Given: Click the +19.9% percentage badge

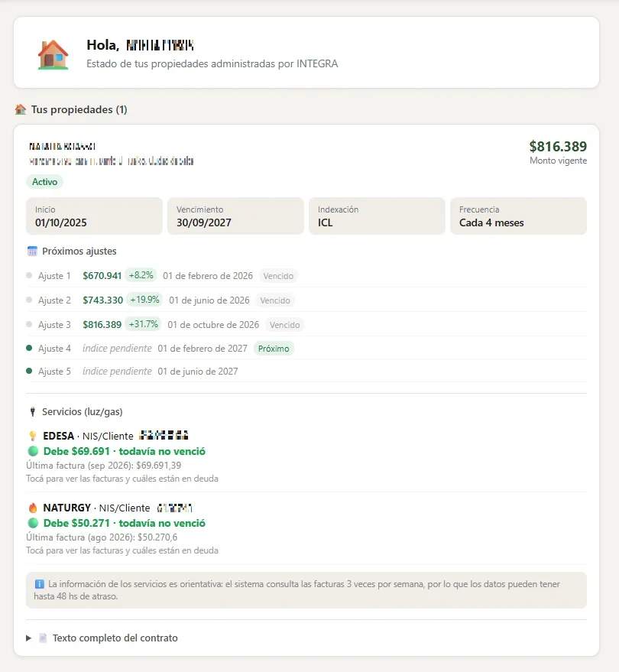Looking at the screenshot, I should 144,300.
